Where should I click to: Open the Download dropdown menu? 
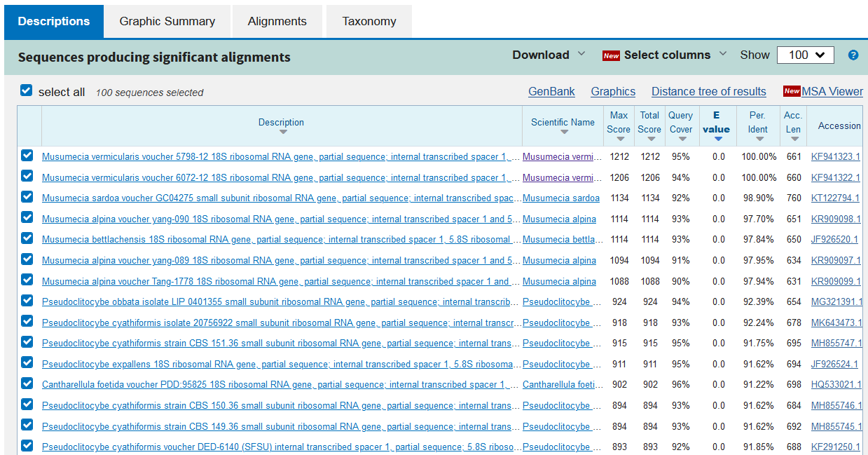(x=548, y=55)
